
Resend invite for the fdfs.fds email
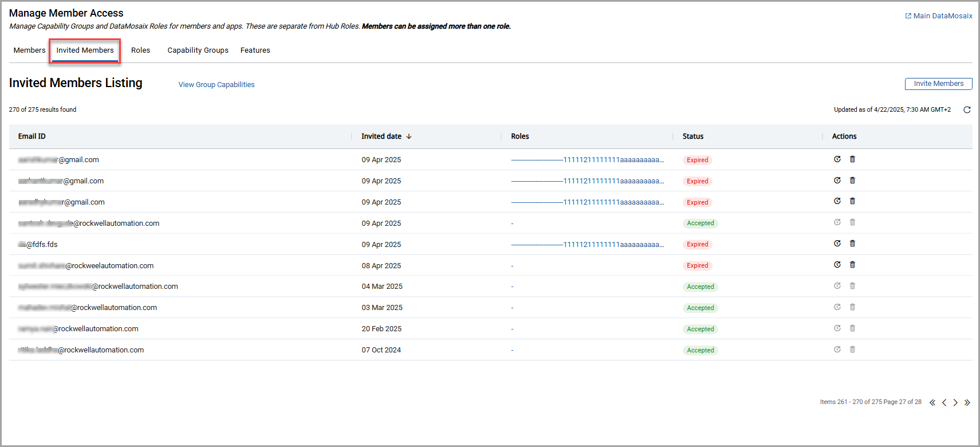[x=837, y=244]
